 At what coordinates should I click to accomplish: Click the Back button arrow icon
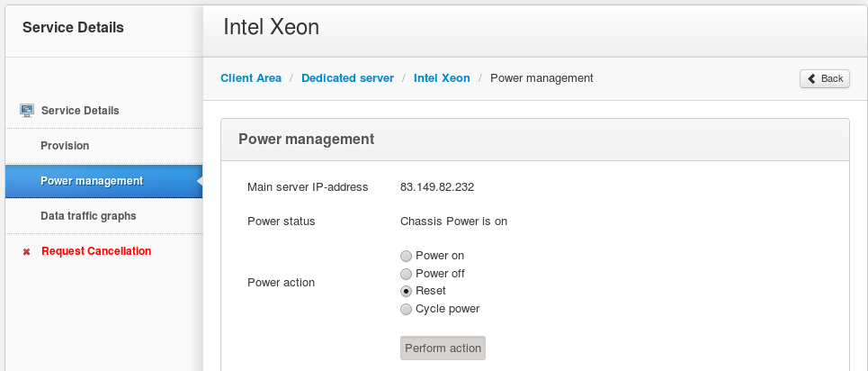pos(811,78)
